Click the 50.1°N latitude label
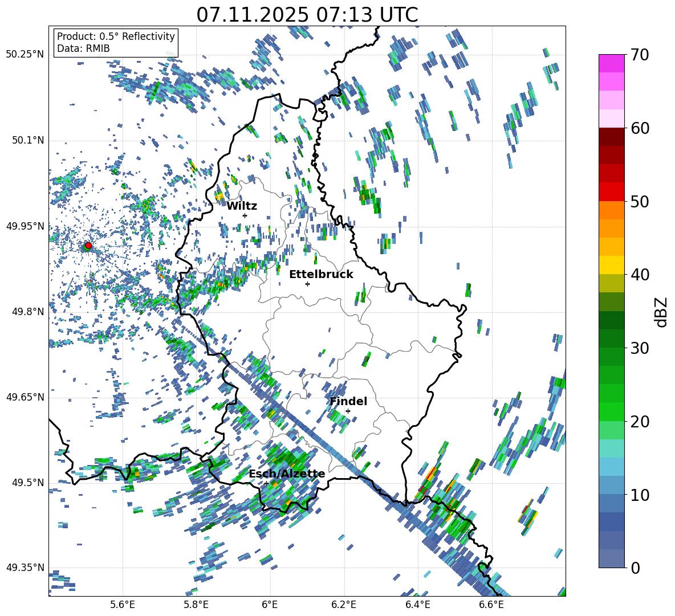This screenshot has width=675, height=616. pos(28,140)
